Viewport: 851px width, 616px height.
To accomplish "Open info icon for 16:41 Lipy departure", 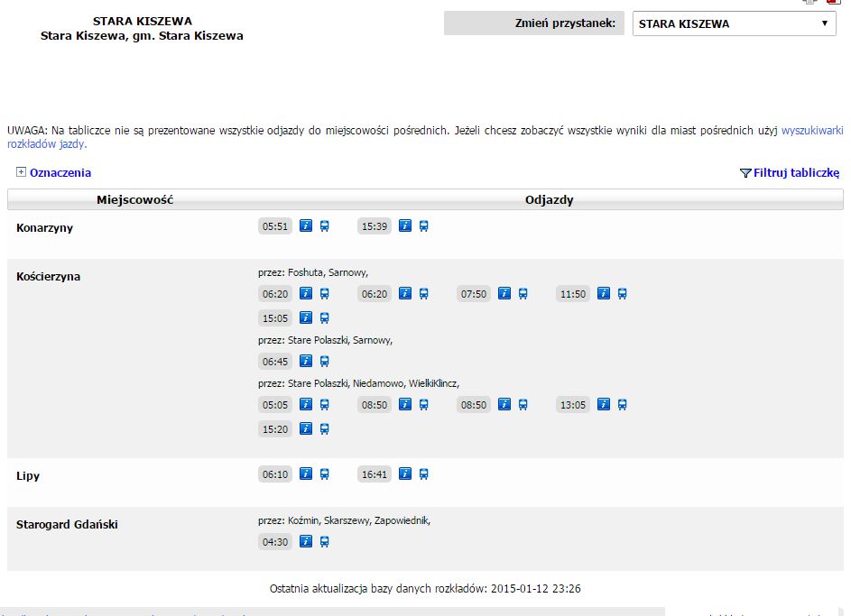I will coord(405,474).
